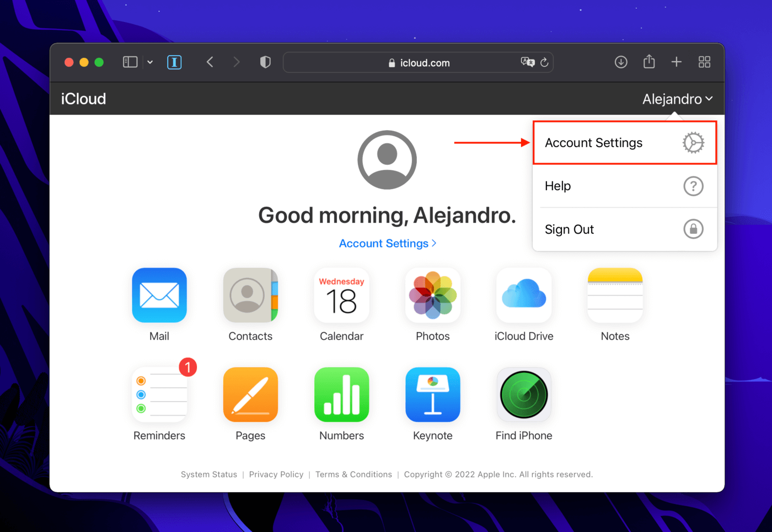This screenshot has width=772, height=532.
Task: Click the question mark Help icon
Action: (693, 186)
